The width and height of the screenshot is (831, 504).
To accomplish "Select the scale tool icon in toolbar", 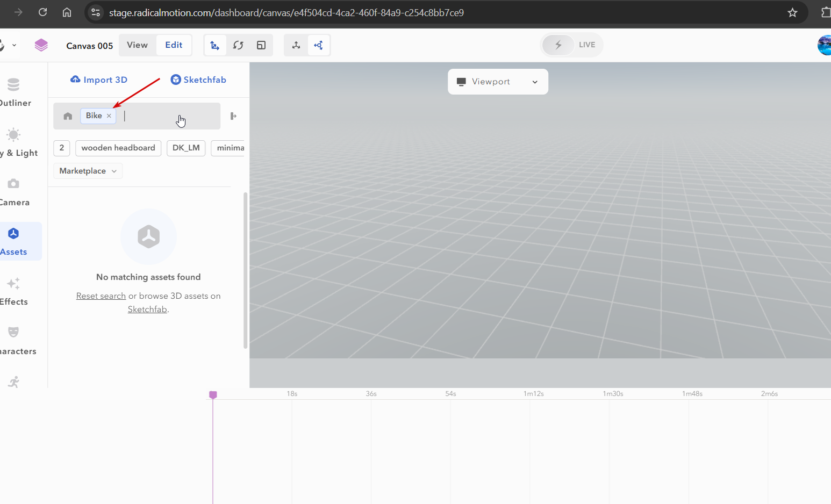I will pyautogui.click(x=261, y=45).
